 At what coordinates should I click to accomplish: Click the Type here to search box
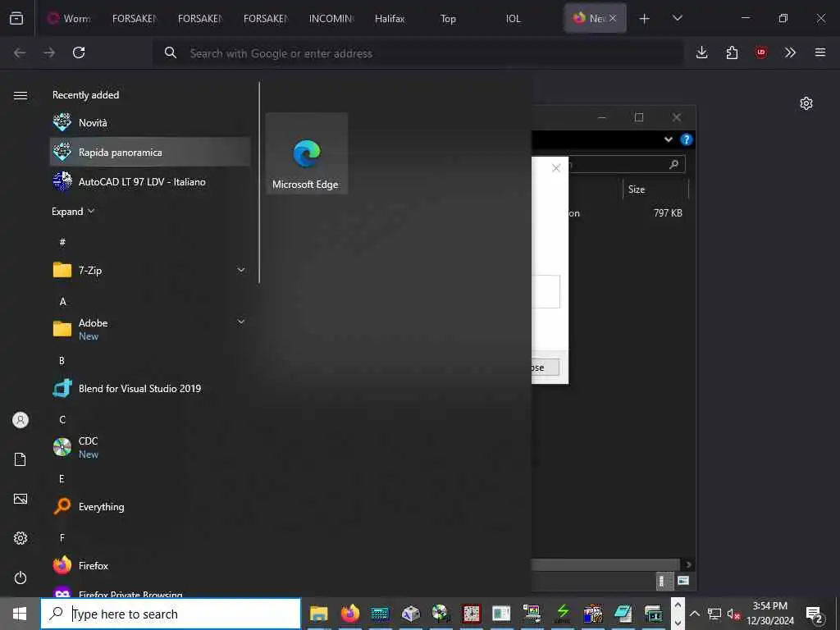pyautogui.click(x=171, y=614)
